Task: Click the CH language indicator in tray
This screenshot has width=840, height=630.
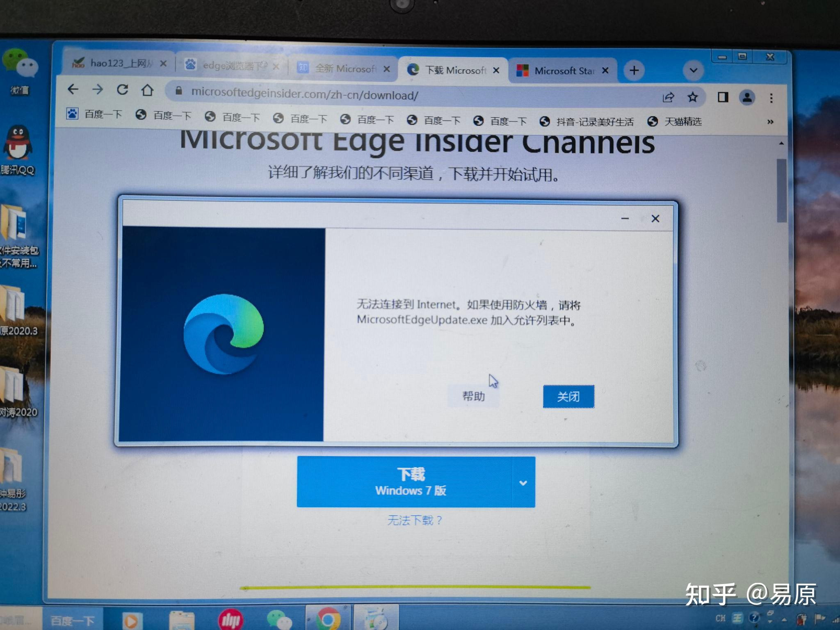Action: pyautogui.click(x=720, y=618)
